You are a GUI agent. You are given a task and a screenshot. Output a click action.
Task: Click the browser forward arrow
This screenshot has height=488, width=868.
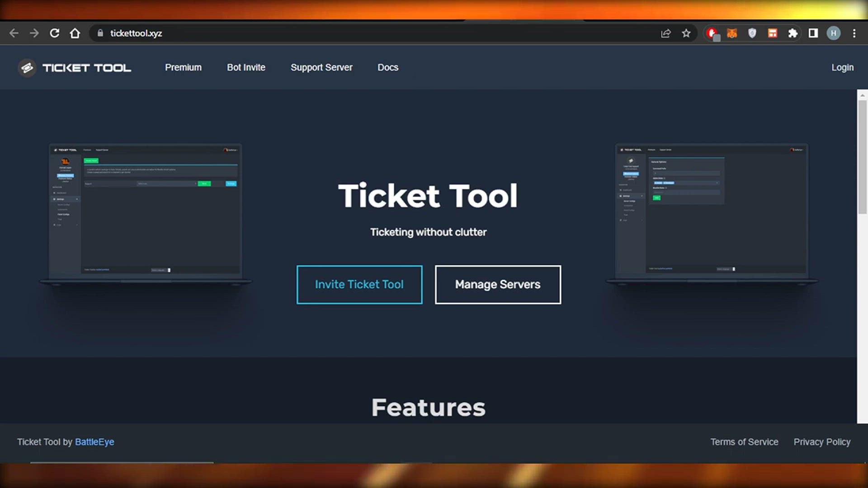[x=34, y=33]
